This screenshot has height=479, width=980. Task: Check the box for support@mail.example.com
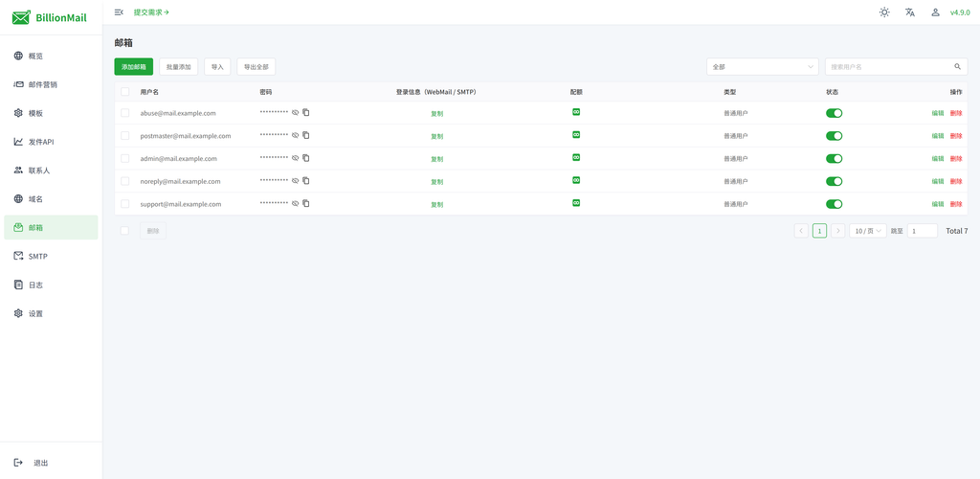tap(125, 204)
